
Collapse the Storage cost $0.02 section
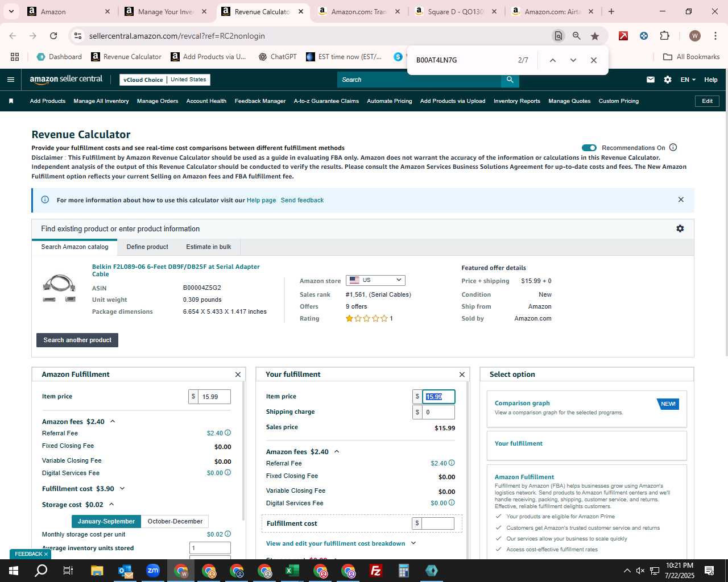coord(111,504)
